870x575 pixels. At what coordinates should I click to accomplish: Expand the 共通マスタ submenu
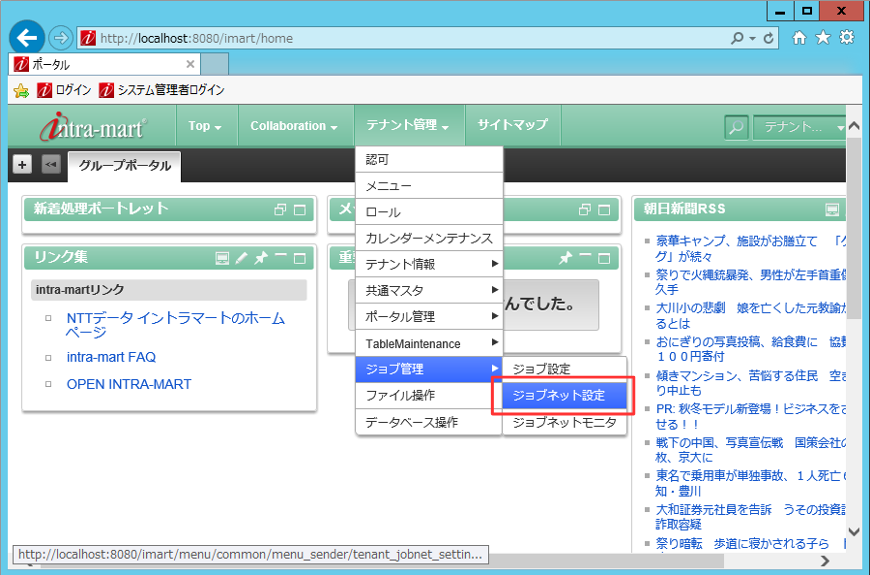[x=429, y=290]
